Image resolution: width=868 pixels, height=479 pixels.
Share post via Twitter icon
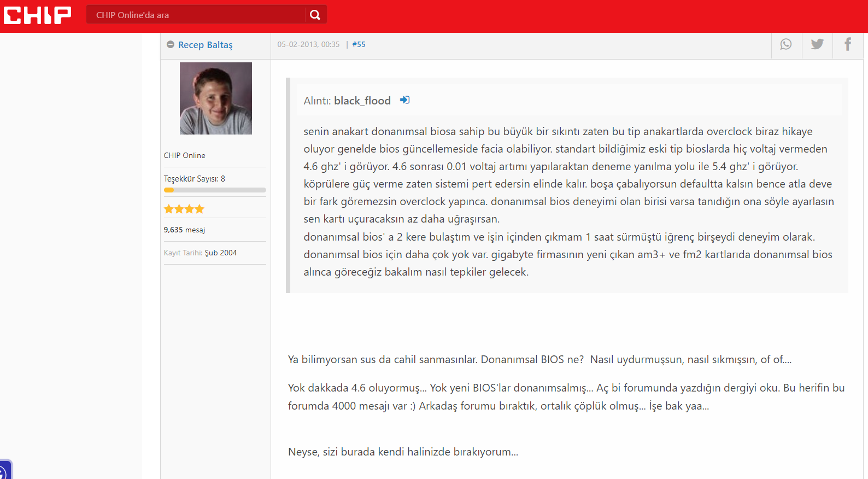[817, 44]
